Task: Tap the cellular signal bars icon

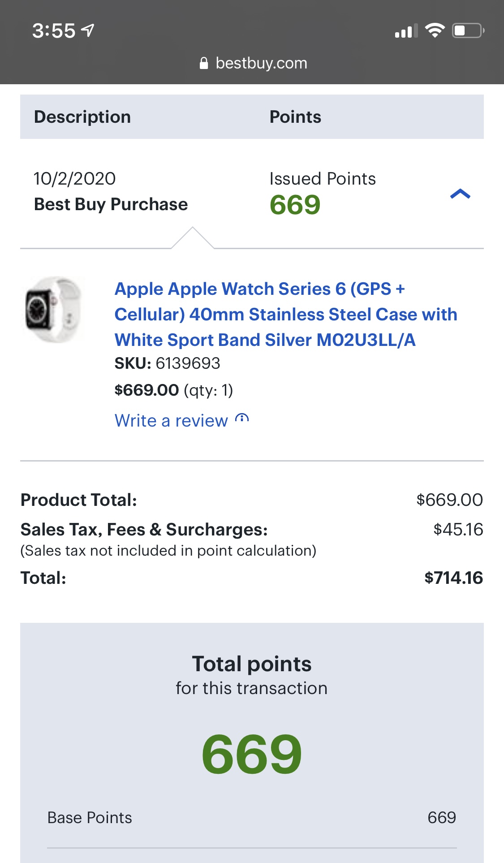Action: (406, 31)
